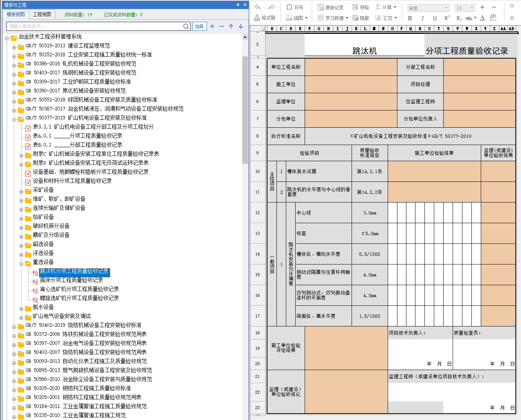Click the 跳汰机 title cell

point(364,45)
